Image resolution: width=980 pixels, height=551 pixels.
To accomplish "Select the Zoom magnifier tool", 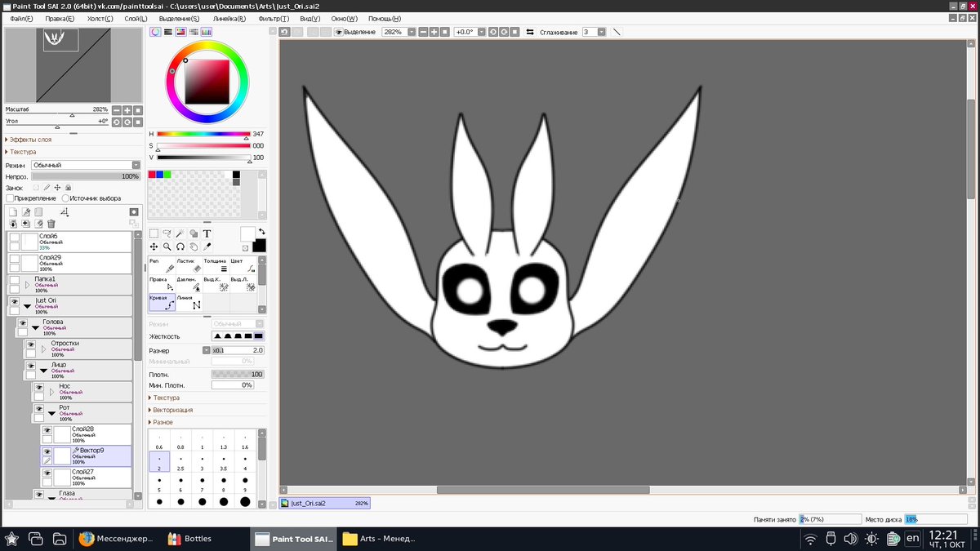I will tap(167, 247).
